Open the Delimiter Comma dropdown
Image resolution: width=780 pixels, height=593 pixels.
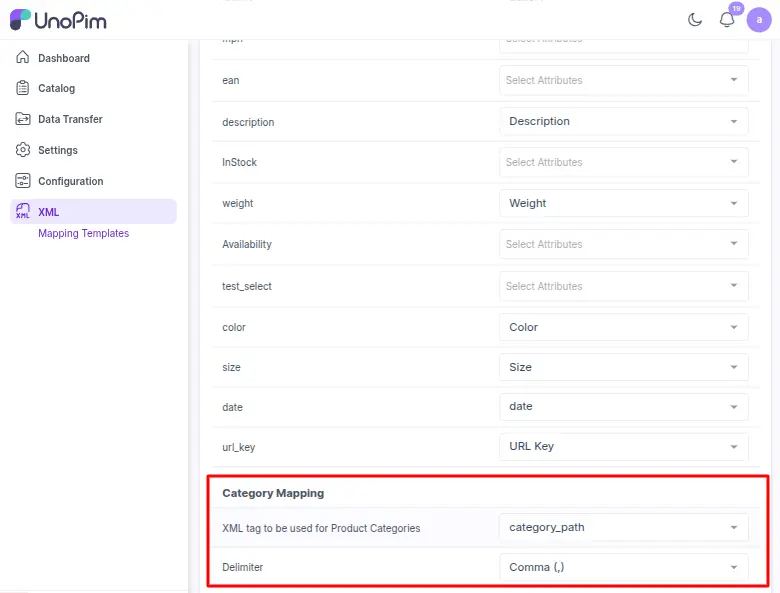tap(623, 567)
